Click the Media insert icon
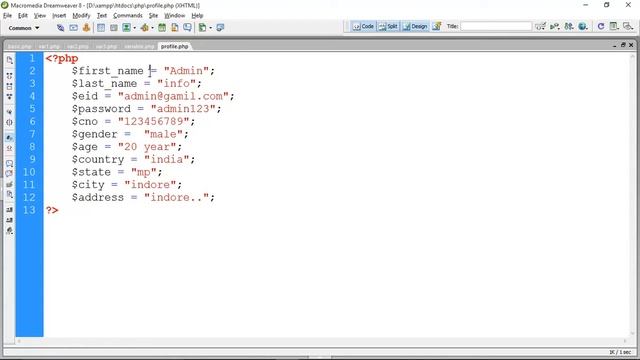The height and width of the screenshot is (360, 640). [144, 28]
